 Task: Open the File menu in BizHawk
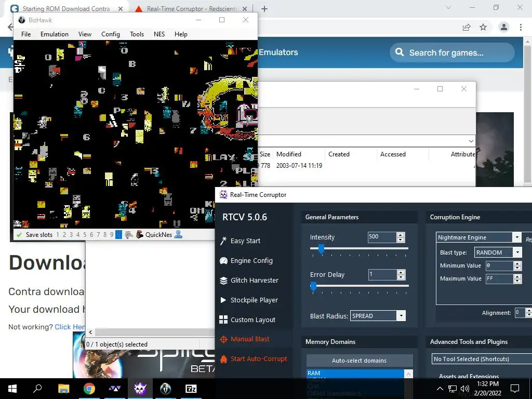26,34
